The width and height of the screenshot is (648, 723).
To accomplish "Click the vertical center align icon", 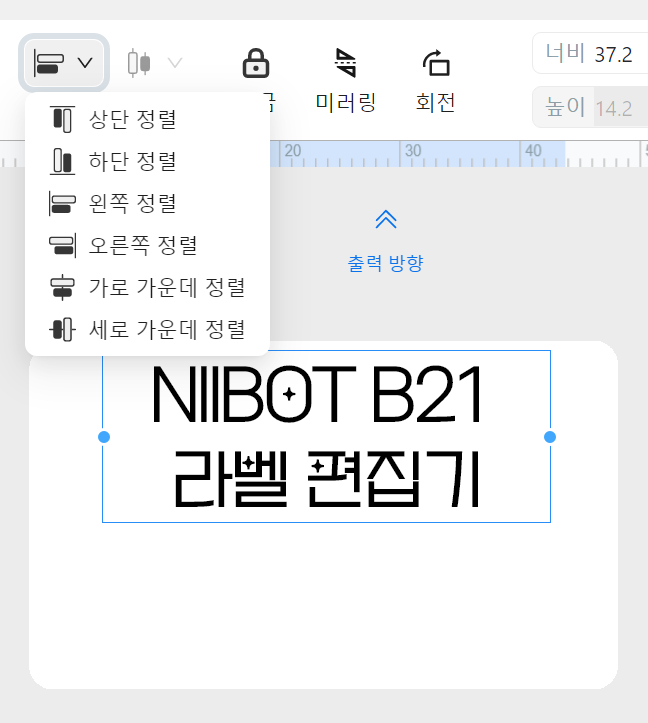I will 62,330.
